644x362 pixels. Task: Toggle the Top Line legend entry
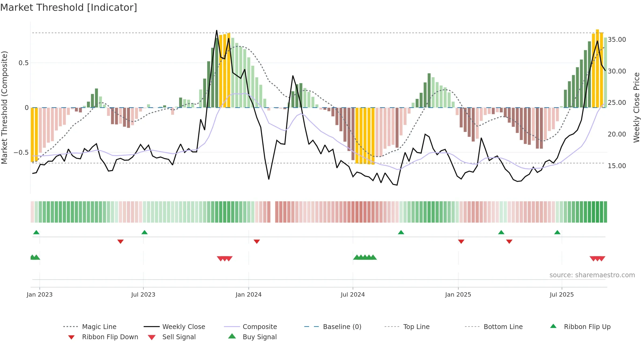coord(407,327)
